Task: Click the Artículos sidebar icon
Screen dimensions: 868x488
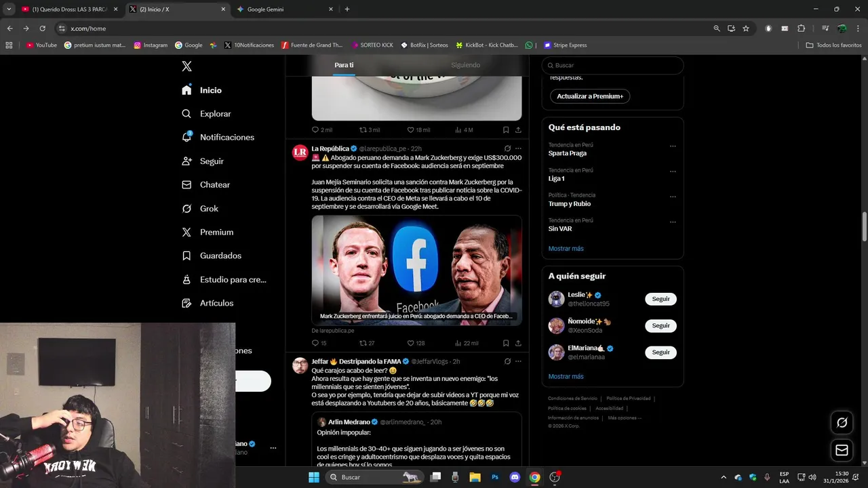Action: [186, 303]
